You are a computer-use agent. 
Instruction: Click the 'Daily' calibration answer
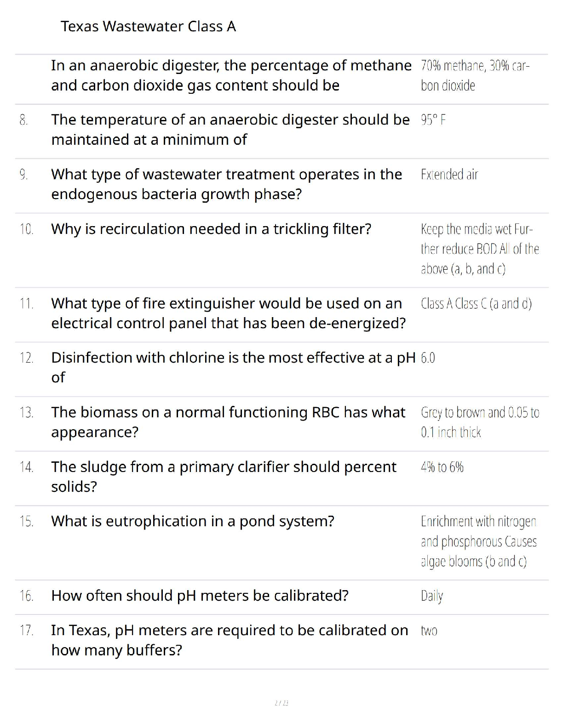(x=432, y=596)
